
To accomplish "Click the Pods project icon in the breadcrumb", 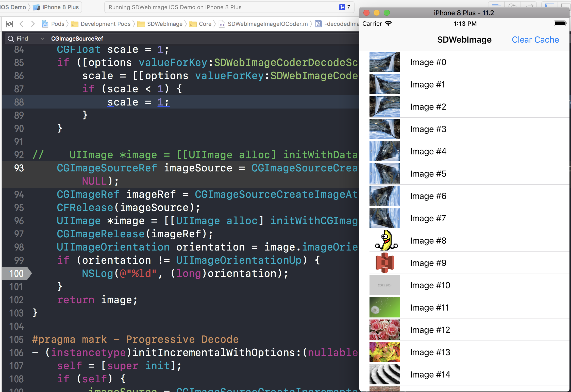I will point(45,24).
